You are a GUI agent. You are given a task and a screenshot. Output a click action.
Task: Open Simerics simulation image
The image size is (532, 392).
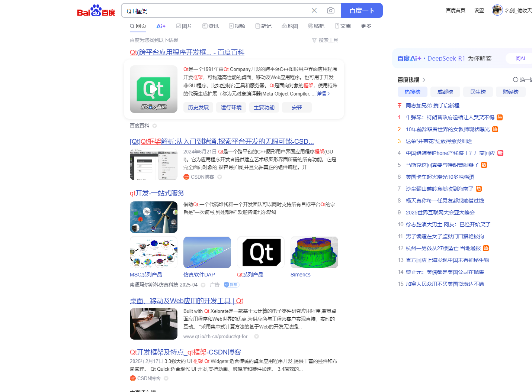[314, 252]
